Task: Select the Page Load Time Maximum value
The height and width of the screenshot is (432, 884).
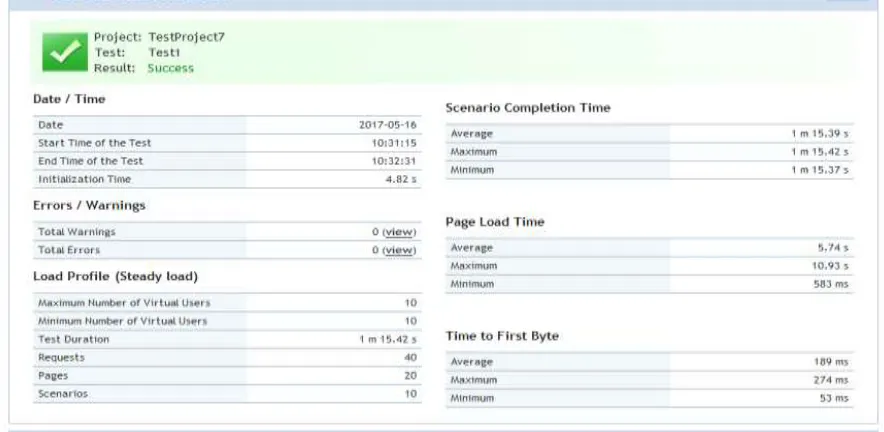Action: point(830,266)
